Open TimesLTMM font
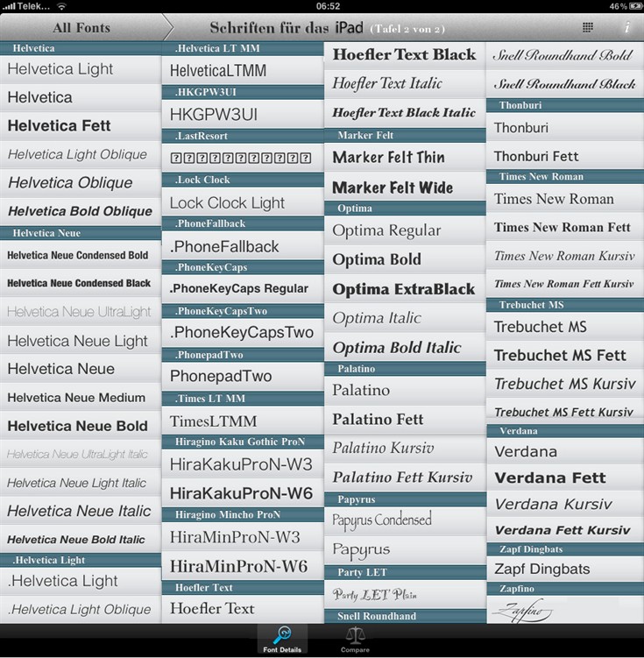 [243, 421]
